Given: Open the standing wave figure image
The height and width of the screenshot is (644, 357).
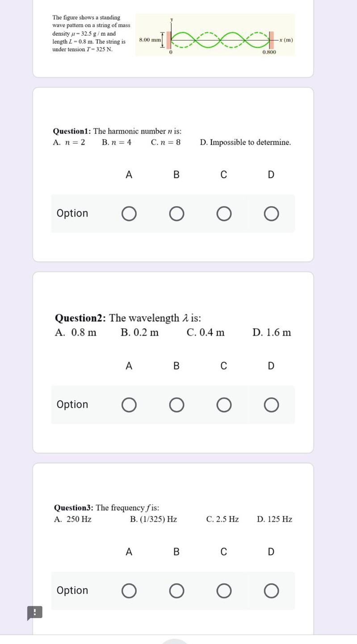Looking at the screenshot, I should click(x=215, y=35).
